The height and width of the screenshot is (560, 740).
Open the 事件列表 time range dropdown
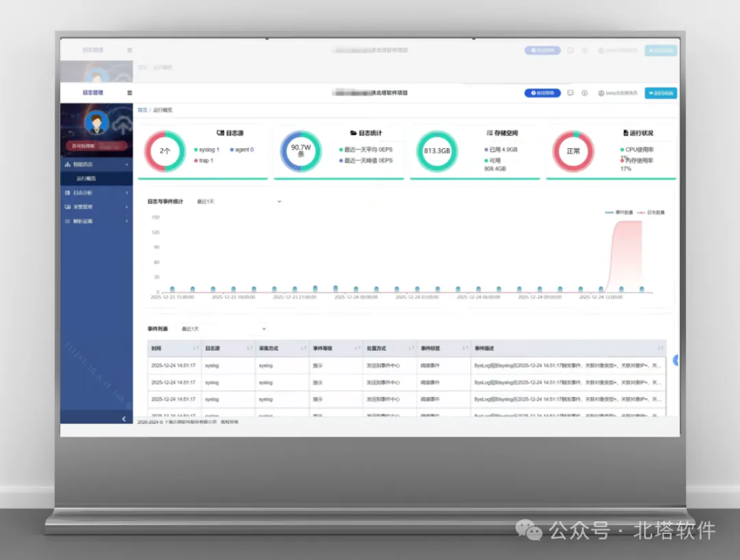click(223, 329)
